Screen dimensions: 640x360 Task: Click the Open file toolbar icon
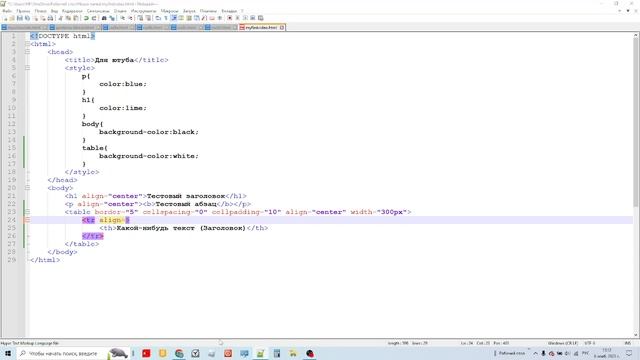(x=12, y=18)
